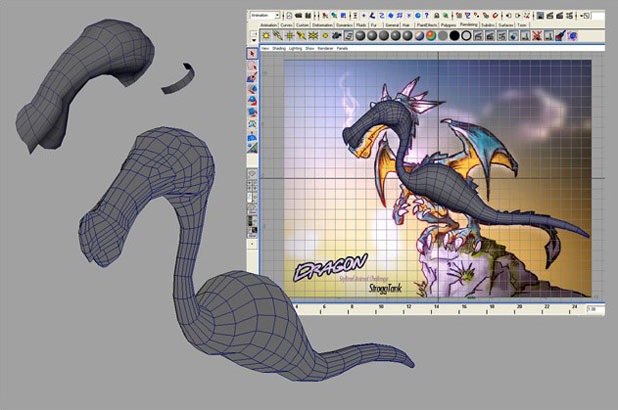Open the View panel menu

tap(265, 48)
